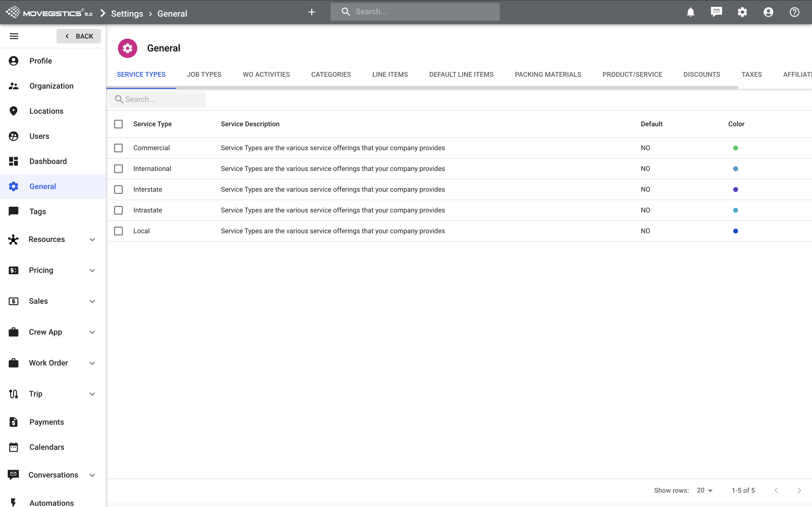Image resolution: width=812 pixels, height=507 pixels.
Task: Click the BACK button
Action: click(x=79, y=36)
